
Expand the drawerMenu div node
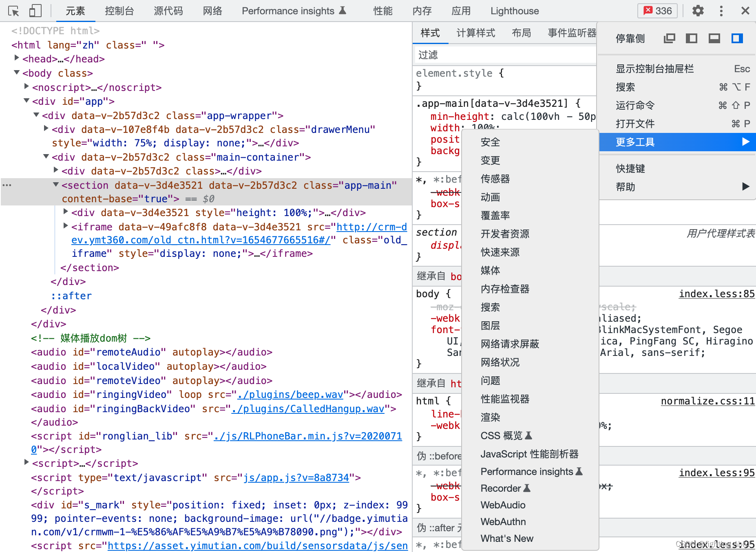click(x=46, y=128)
